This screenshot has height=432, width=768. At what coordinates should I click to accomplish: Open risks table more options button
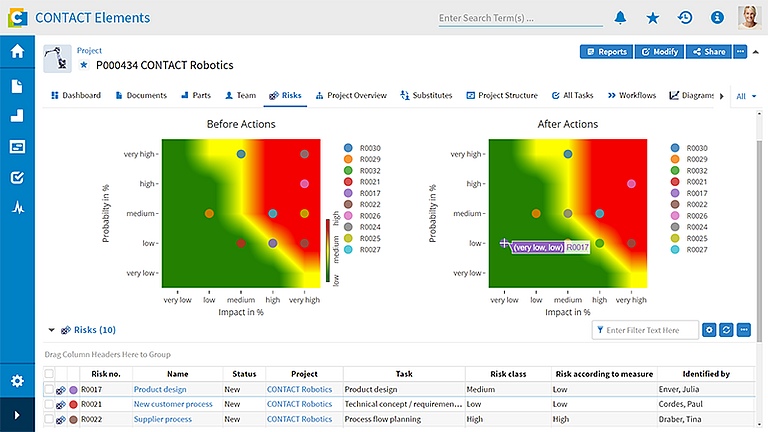tap(744, 330)
